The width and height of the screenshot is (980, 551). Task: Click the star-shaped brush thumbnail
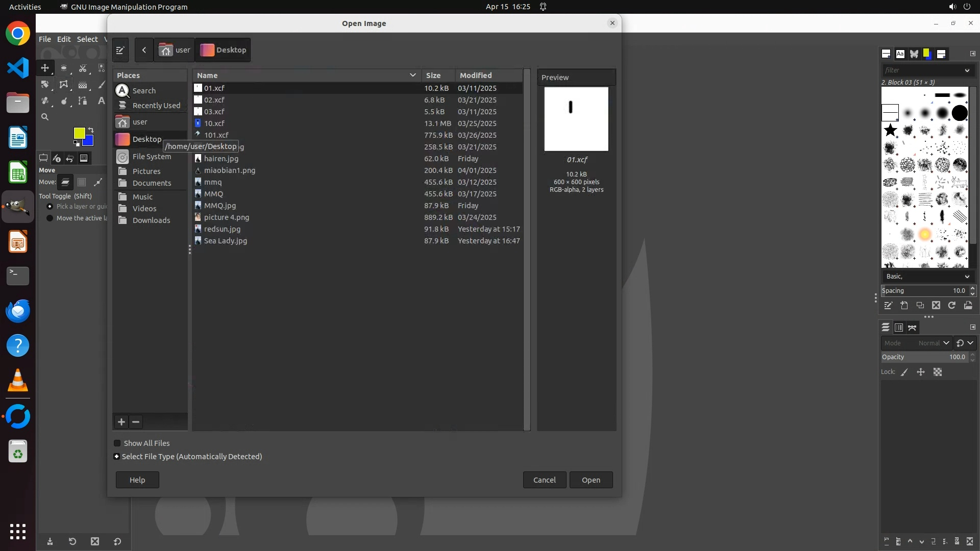(x=891, y=130)
